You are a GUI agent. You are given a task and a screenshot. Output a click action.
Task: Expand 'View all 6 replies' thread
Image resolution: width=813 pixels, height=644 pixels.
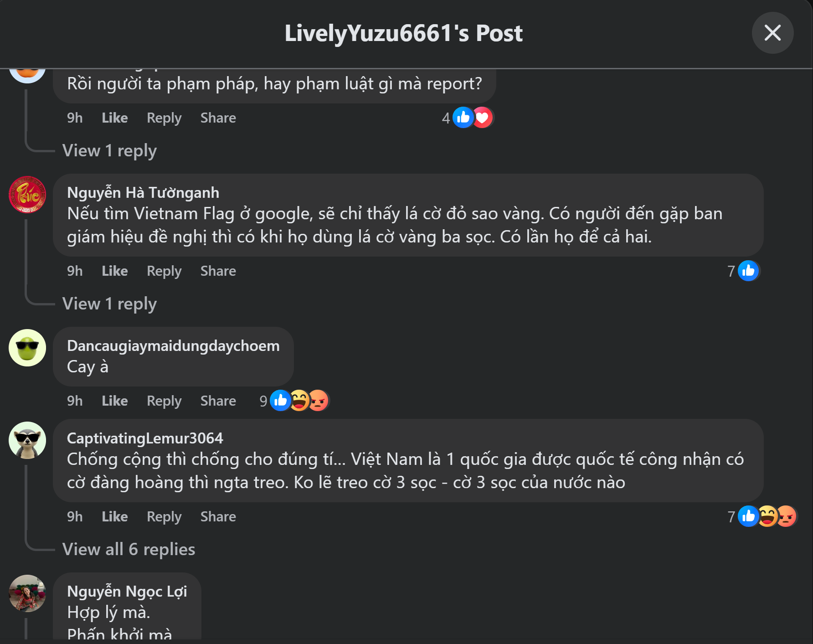(129, 549)
